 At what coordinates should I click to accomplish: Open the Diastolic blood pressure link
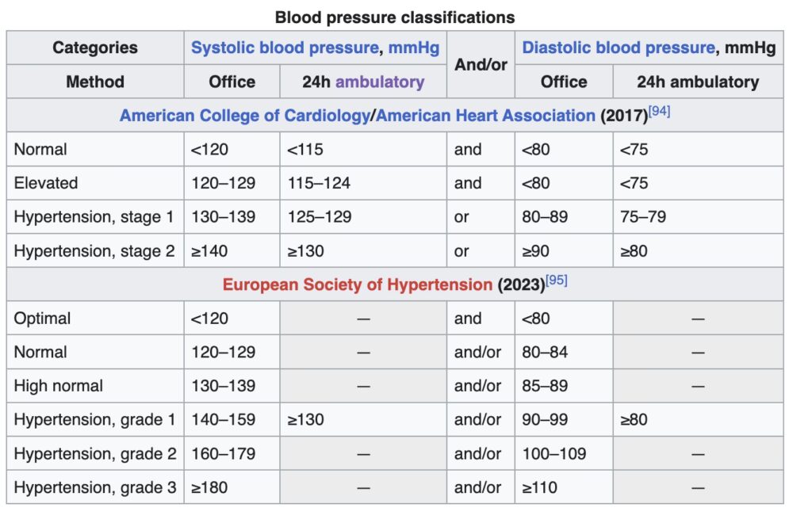(x=618, y=48)
